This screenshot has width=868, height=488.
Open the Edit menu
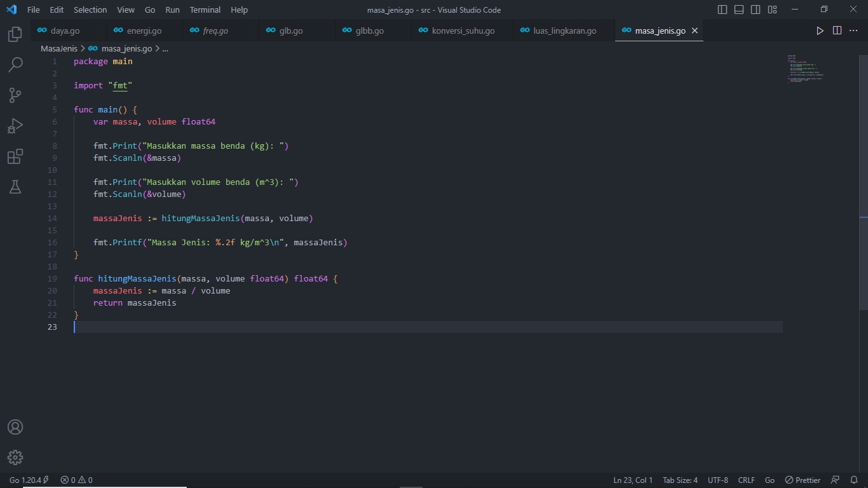coord(57,10)
